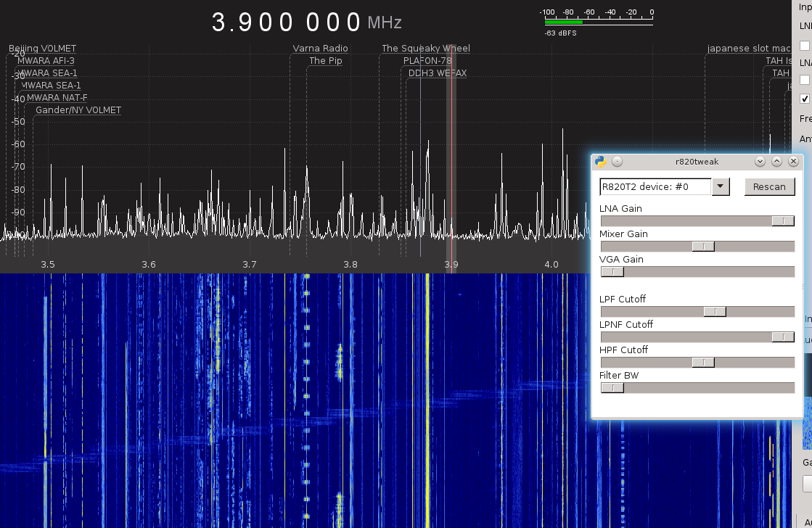Maximize the r820tweak window with the up-chevron button
The width and height of the screenshot is (812, 528).
(776, 162)
